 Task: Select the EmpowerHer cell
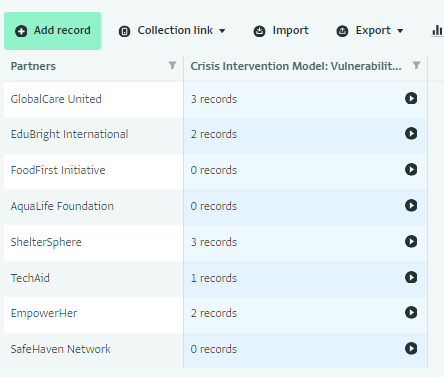[x=94, y=315]
